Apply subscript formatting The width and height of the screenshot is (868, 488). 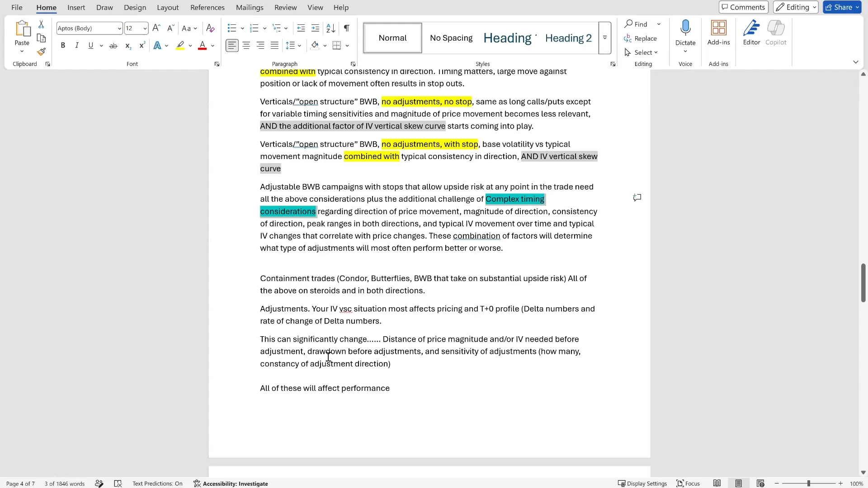[x=128, y=46]
